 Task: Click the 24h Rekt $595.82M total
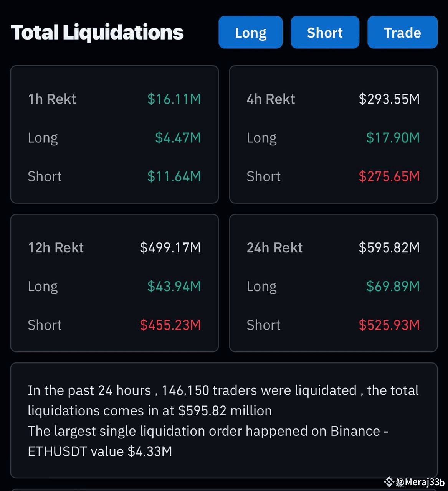click(x=389, y=247)
